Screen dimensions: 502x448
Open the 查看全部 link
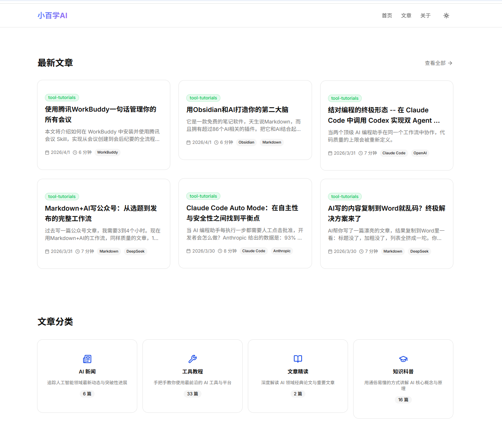click(435, 63)
